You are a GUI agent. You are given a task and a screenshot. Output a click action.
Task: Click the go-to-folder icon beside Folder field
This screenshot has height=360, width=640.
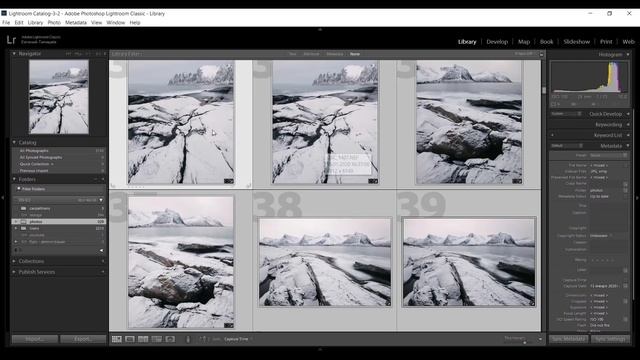coord(625,190)
